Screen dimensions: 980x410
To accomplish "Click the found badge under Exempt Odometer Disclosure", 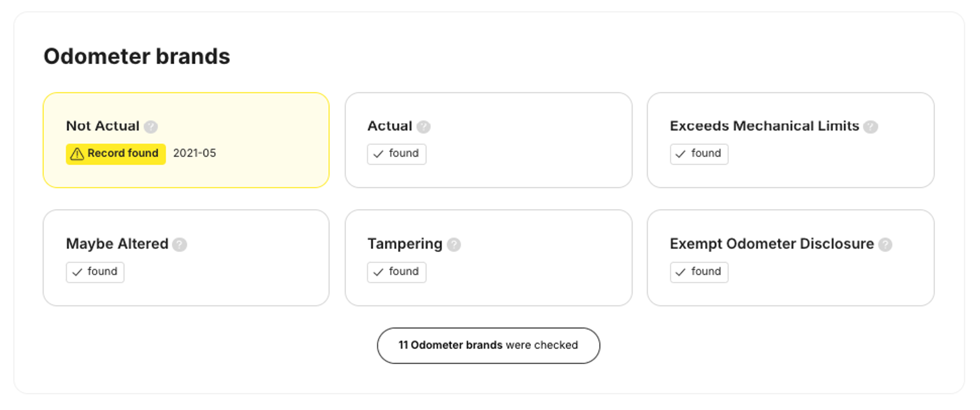I will [x=699, y=272].
